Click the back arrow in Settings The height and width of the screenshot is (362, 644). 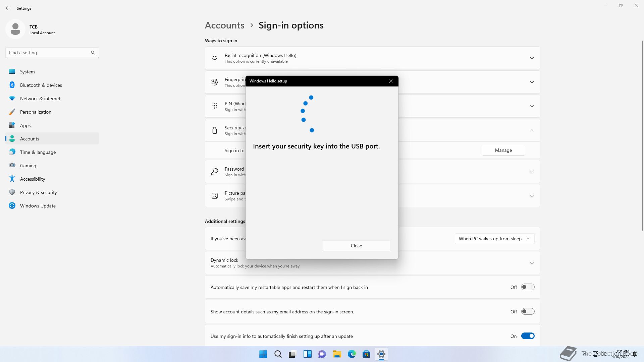pos(8,8)
